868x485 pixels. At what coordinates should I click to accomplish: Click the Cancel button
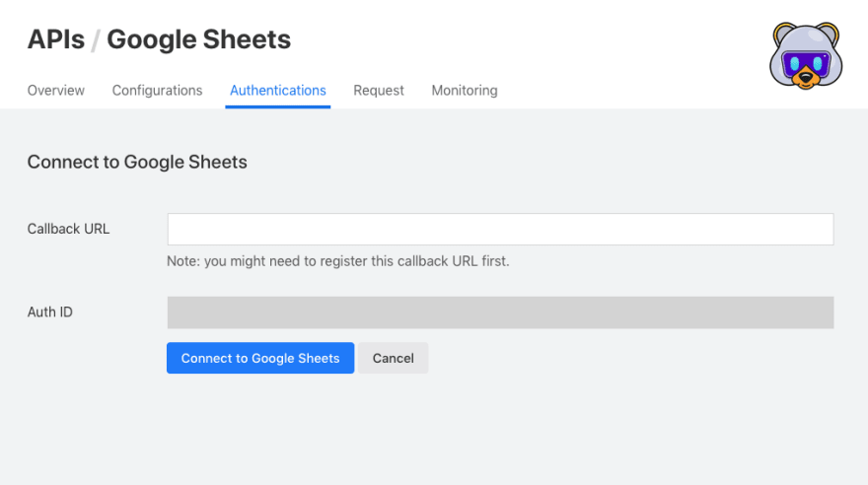coord(393,358)
